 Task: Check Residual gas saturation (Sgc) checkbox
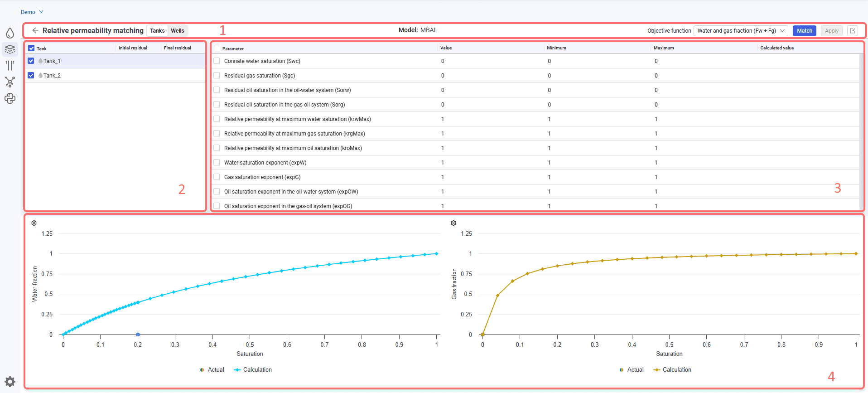pyautogui.click(x=217, y=75)
